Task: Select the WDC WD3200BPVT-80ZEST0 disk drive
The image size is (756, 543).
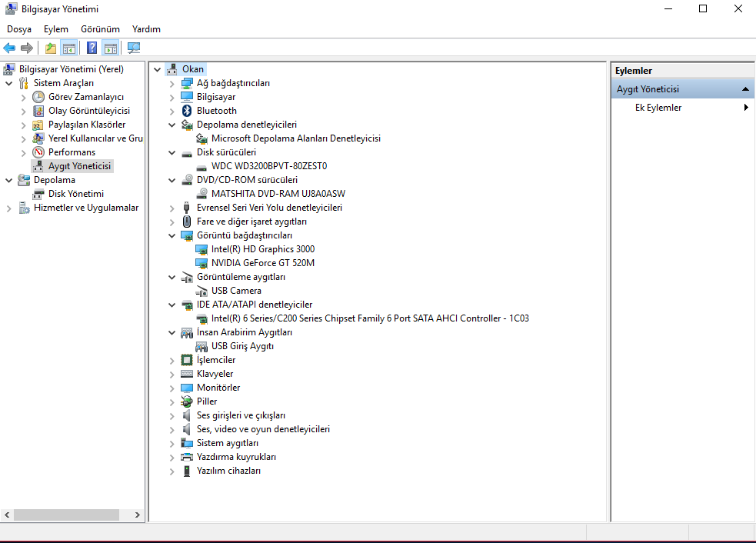Action: pyautogui.click(x=269, y=166)
